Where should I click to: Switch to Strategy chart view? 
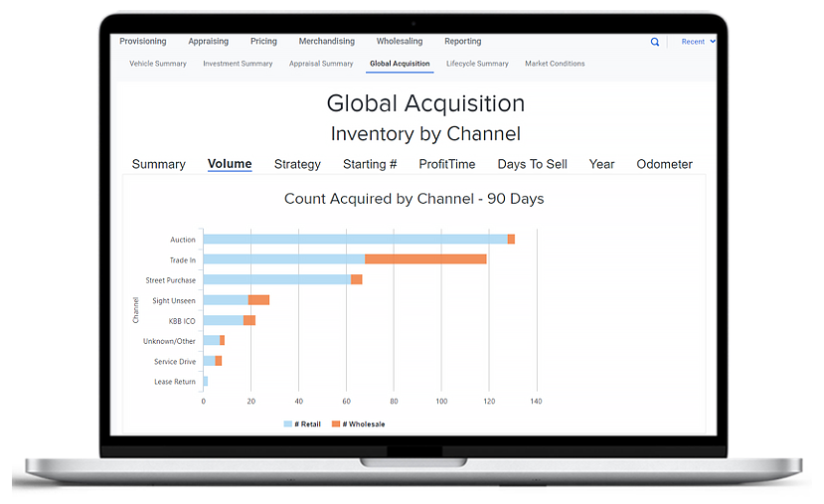(297, 164)
